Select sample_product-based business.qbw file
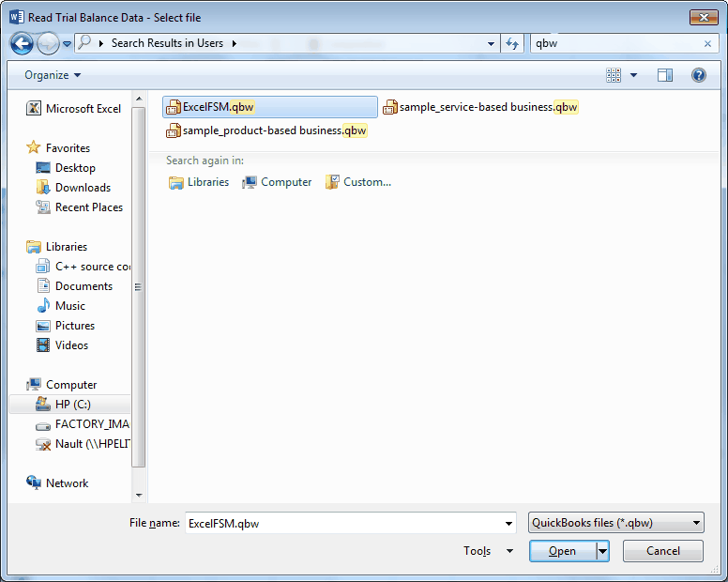 point(266,130)
